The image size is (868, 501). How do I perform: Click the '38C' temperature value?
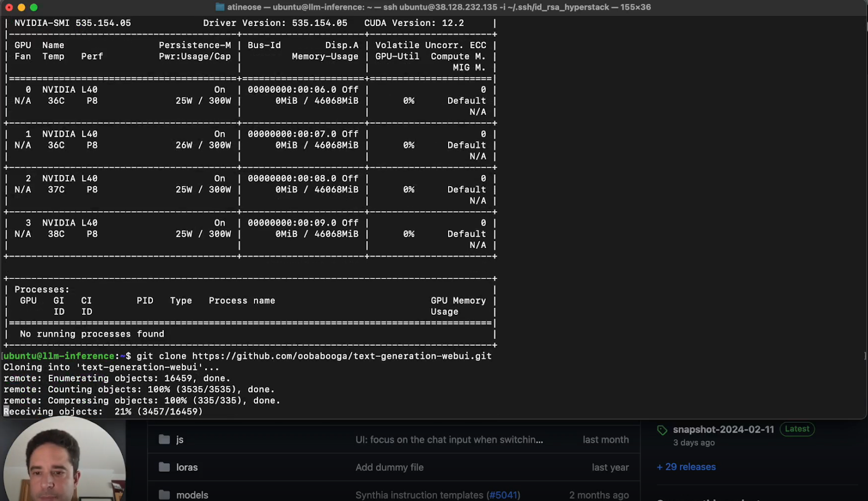click(56, 234)
